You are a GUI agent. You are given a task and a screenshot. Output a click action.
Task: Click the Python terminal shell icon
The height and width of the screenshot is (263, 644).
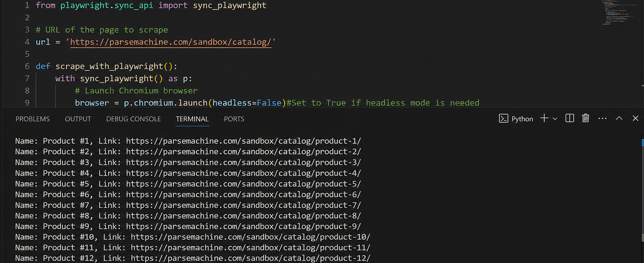(x=504, y=119)
